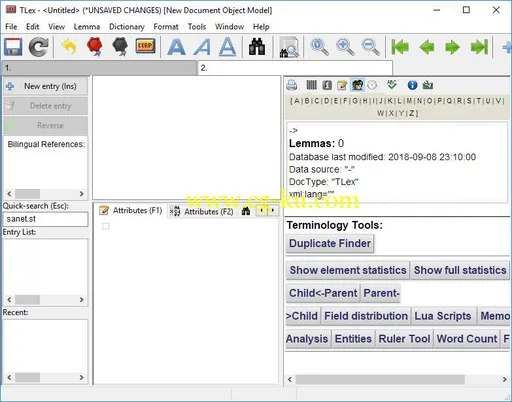Switch to the Attributes (F2) tab
The width and height of the screenshot is (512, 402).
pos(201,211)
